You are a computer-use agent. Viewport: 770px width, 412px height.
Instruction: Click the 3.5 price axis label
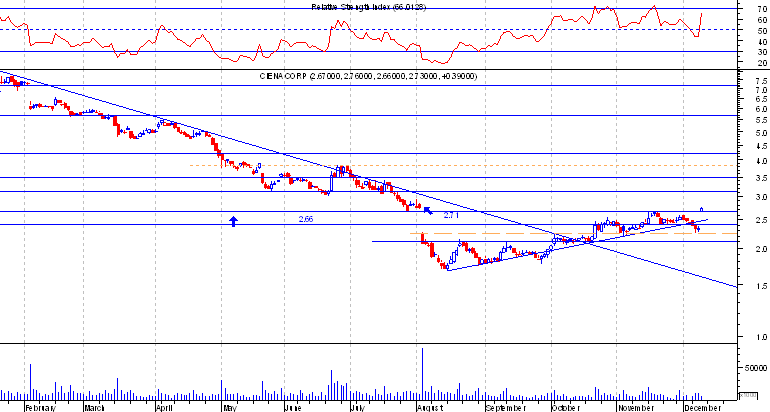coord(762,178)
